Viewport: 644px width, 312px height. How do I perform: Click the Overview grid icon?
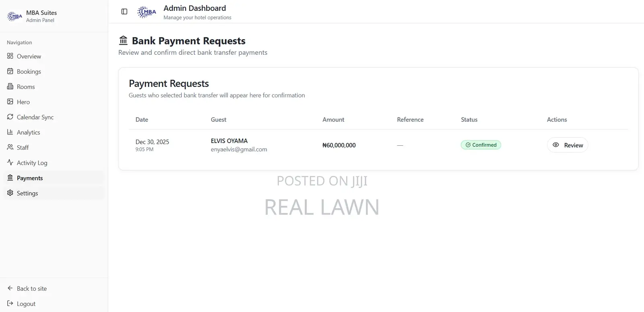(x=10, y=56)
